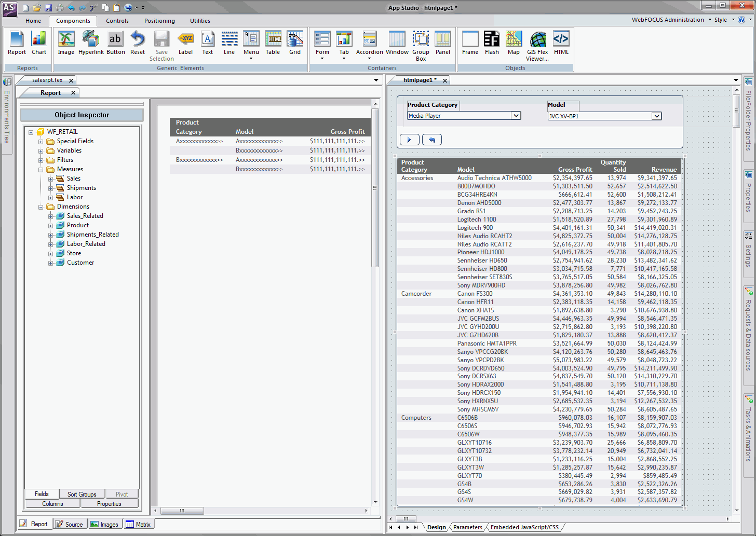
Task: Open the Model combo box
Action: (657, 116)
